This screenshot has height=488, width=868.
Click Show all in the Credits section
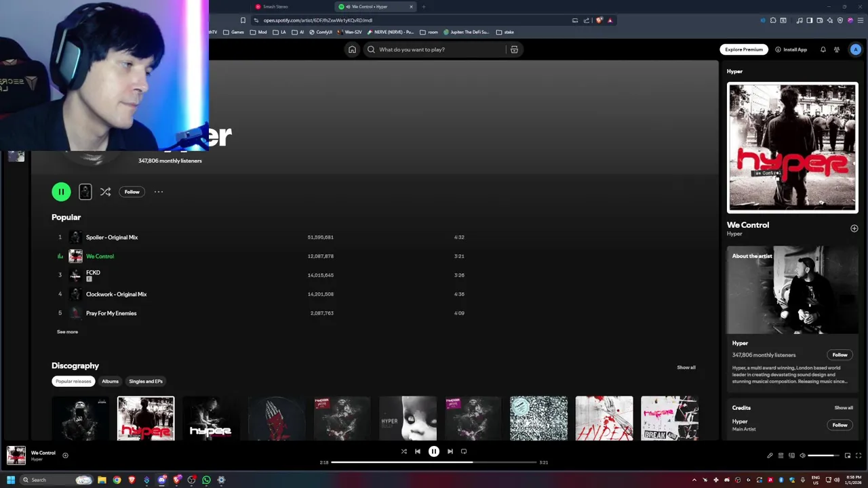(x=844, y=408)
